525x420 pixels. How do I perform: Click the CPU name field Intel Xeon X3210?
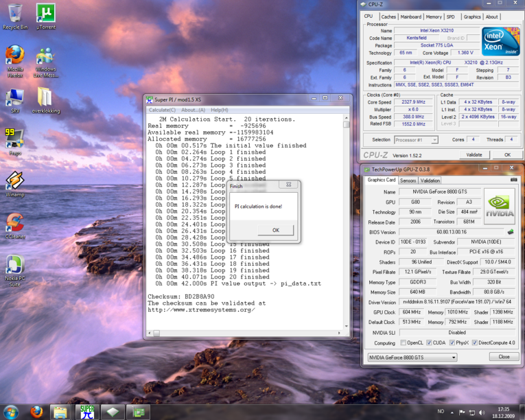pos(437,30)
